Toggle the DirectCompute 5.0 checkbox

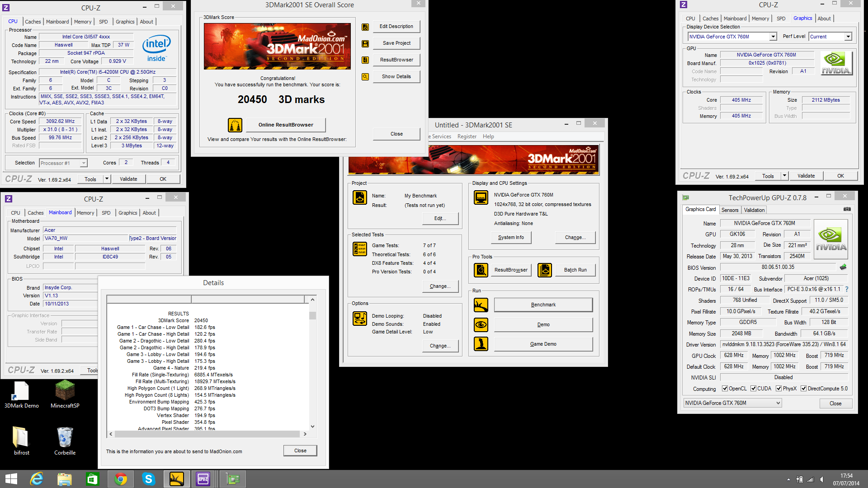point(803,389)
